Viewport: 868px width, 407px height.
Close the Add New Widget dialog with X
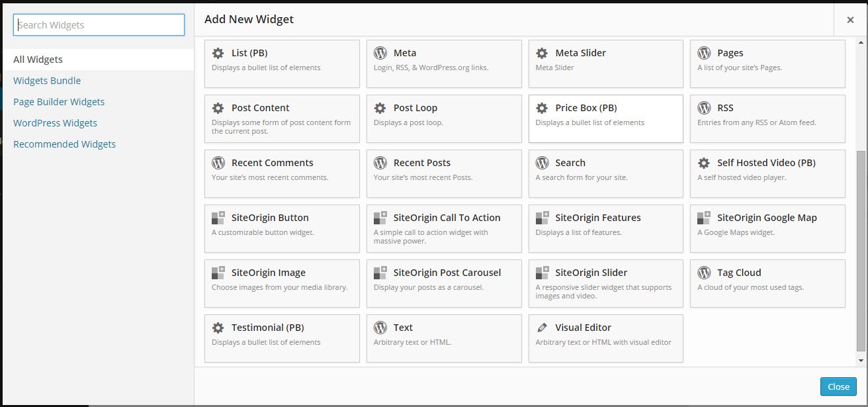[x=850, y=20]
